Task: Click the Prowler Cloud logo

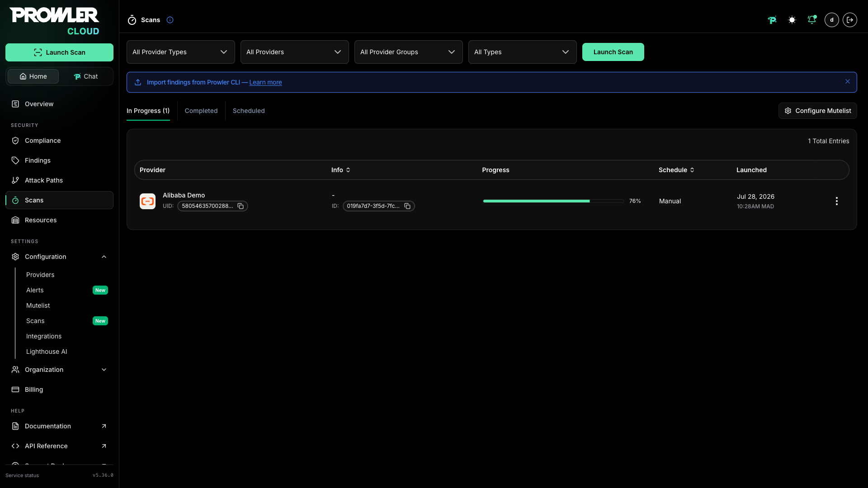Action: [54, 21]
